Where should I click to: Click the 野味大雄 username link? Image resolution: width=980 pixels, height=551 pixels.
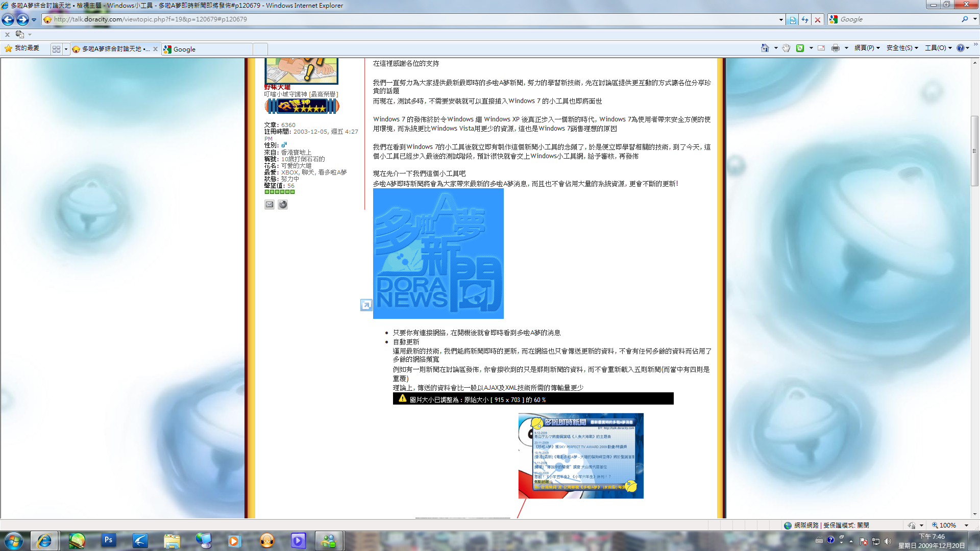click(277, 87)
